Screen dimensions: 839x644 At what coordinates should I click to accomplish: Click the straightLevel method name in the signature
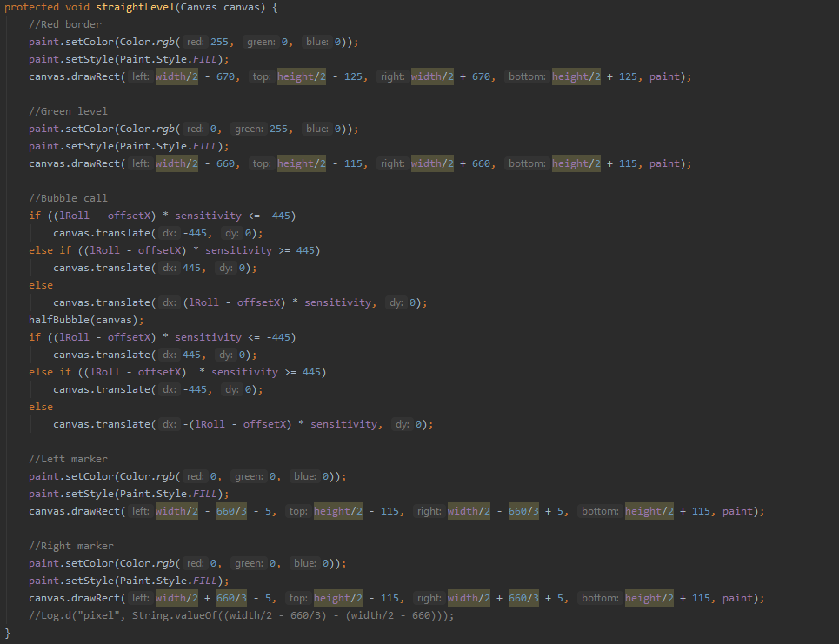coord(135,7)
